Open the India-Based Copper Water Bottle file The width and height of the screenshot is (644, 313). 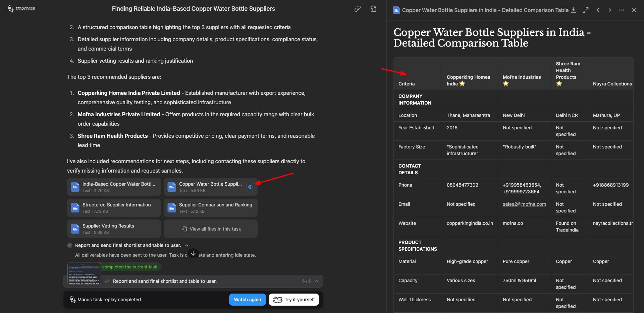114,187
